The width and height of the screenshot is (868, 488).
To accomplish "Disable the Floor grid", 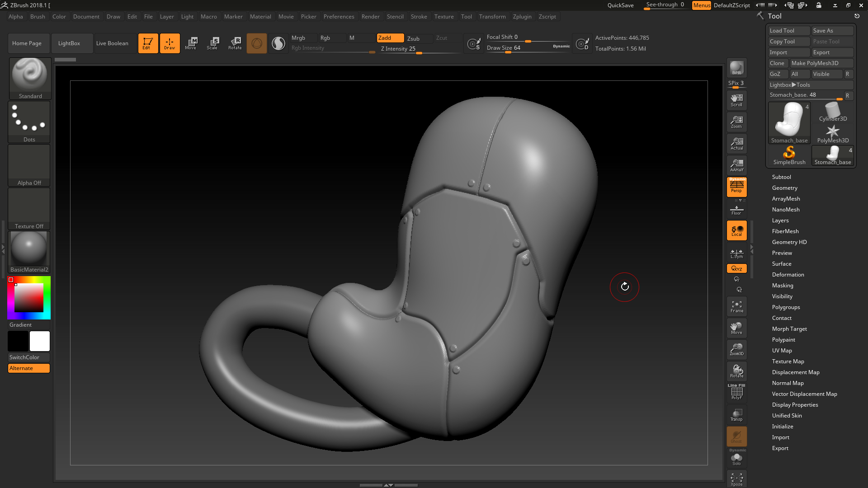I will [x=736, y=209].
